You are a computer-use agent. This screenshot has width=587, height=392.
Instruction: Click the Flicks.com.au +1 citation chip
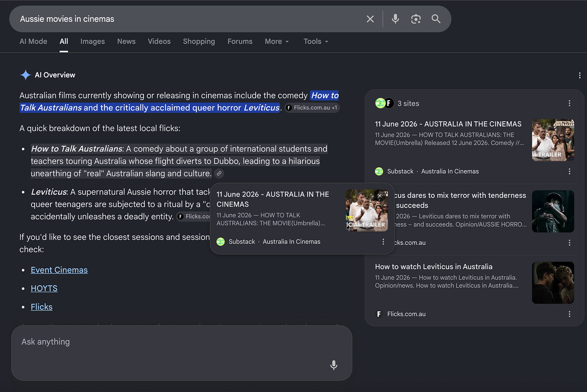point(312,108)
